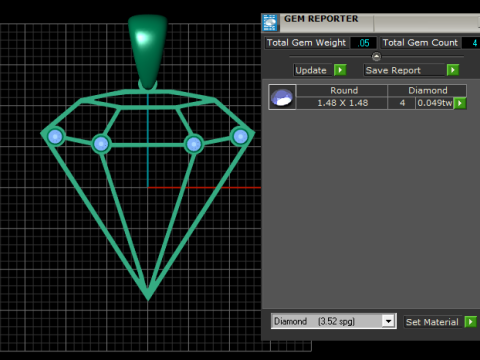The height and width of the screenshot is (360, 480).
Task: Click the 0.049tw weight cell
Action: coord(435,103)
